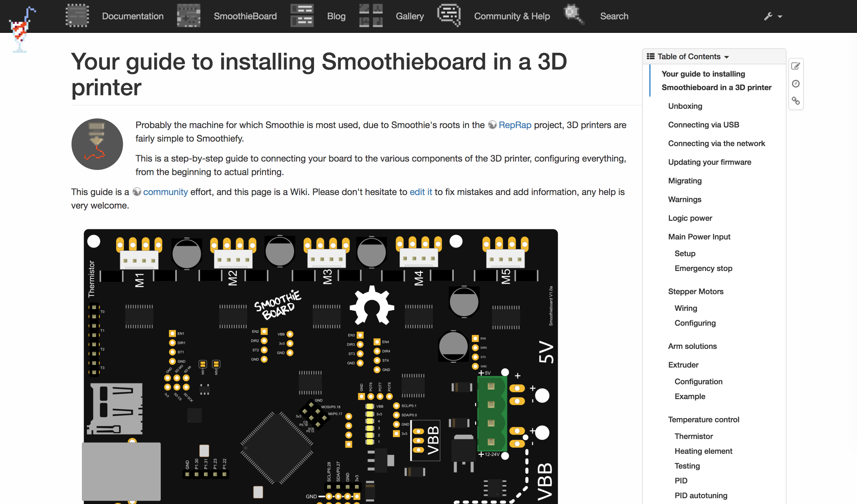The width and height of the screenshot is (857, 504).
Task: Click the SmoothieBoard circuit board icon
Action: coord(189,16)
